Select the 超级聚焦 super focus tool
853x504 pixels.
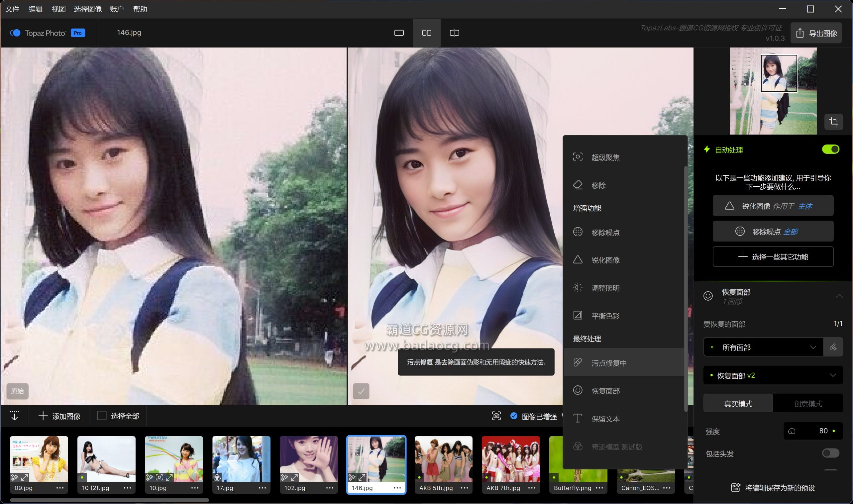(x=605, y=157)
